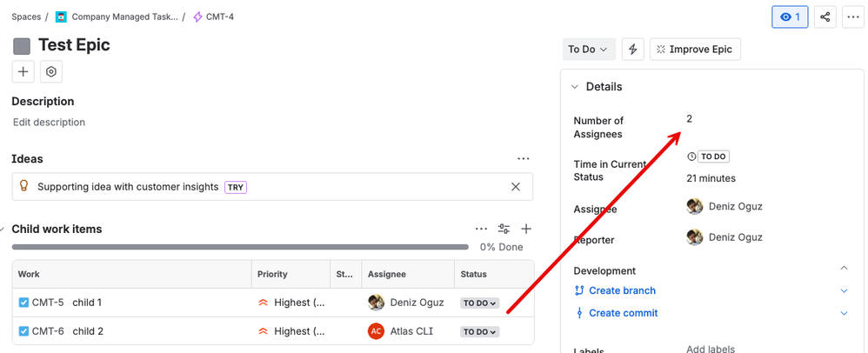Image resolution: width=868 pixels, height=353 pixels.
Task: Click the TO DO badge under Time in Current Status
Action: coord(713,157)
